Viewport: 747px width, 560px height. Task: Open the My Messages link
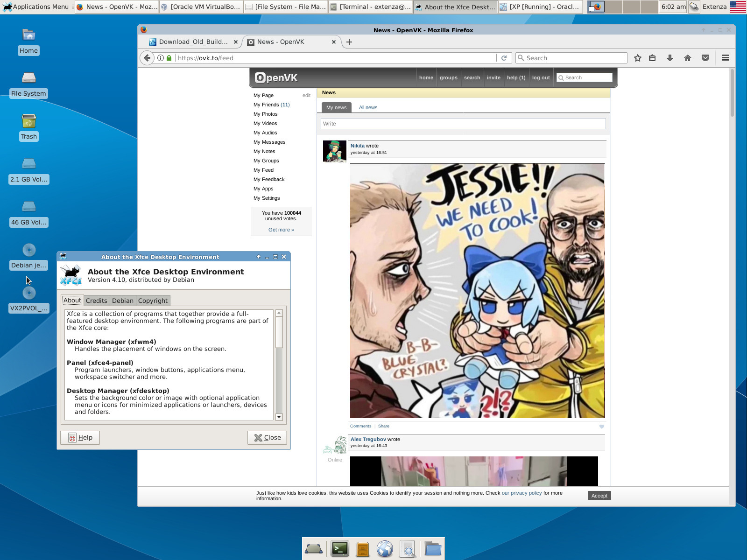pos(269,142)
